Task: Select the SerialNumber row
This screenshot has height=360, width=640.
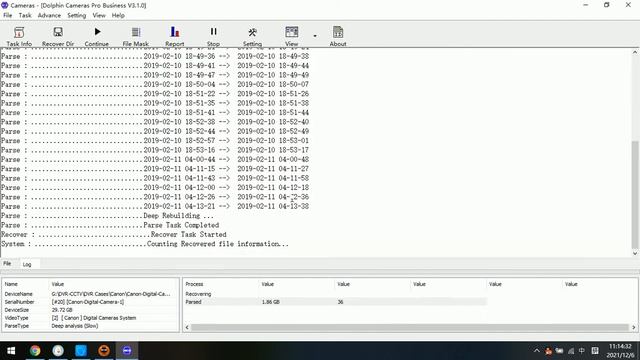Action: click(x=91, y=302)
